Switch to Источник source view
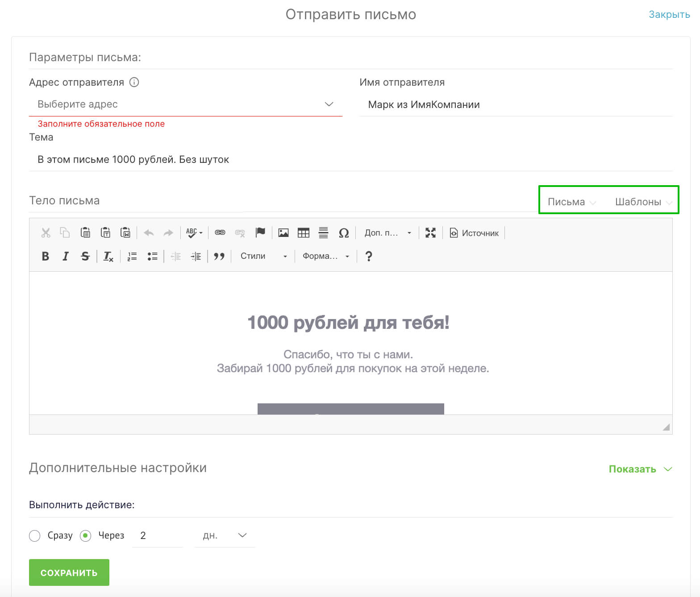700x597 pixels. [x=474, y=233]
